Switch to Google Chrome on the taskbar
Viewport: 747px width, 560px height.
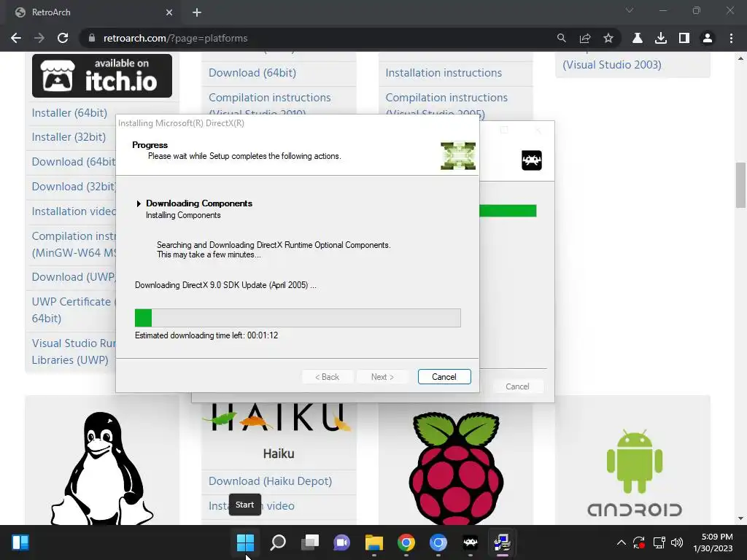point(406,542)
